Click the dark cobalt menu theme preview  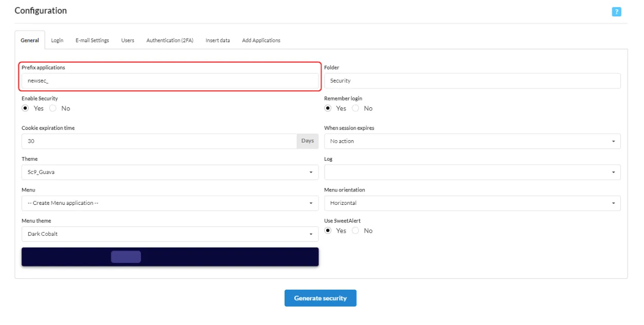tap(170, 257)
